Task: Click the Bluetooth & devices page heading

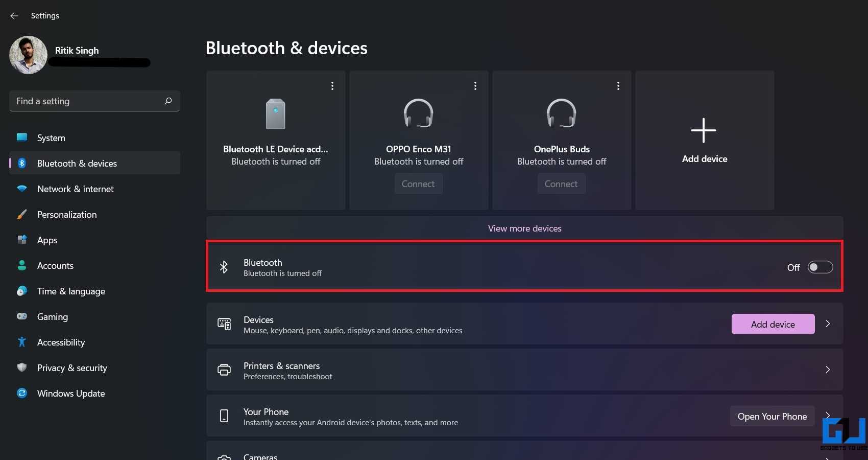Action: pyautogui.click(x=286, y=48)
